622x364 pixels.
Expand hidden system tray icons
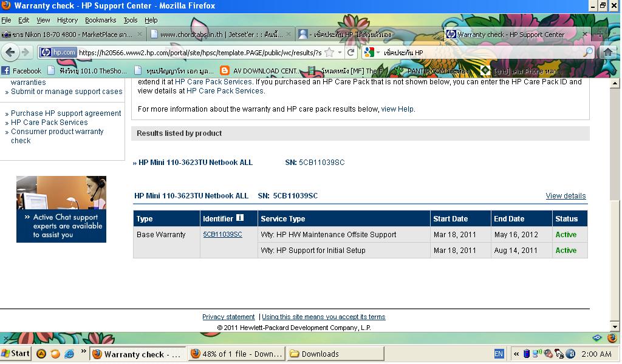pyautogui.click(x=516, y=354)
